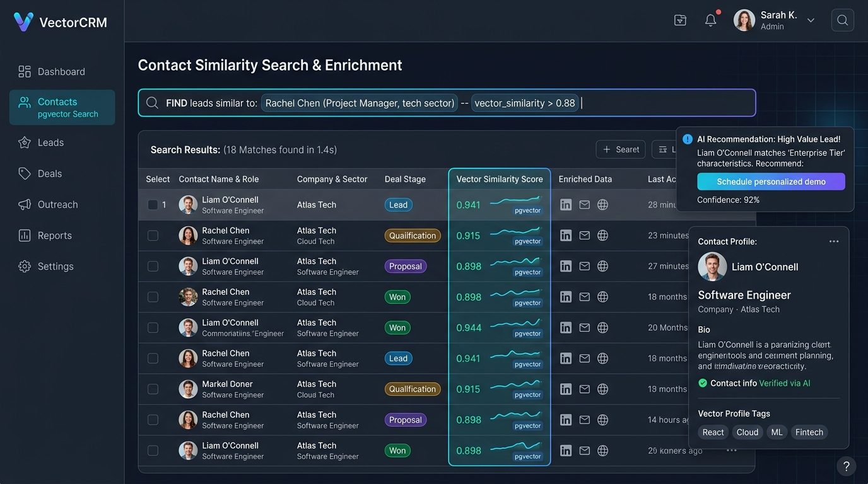
Task: Click the info icon in the AI Recommendation card
Action: (x=687, y=139)
